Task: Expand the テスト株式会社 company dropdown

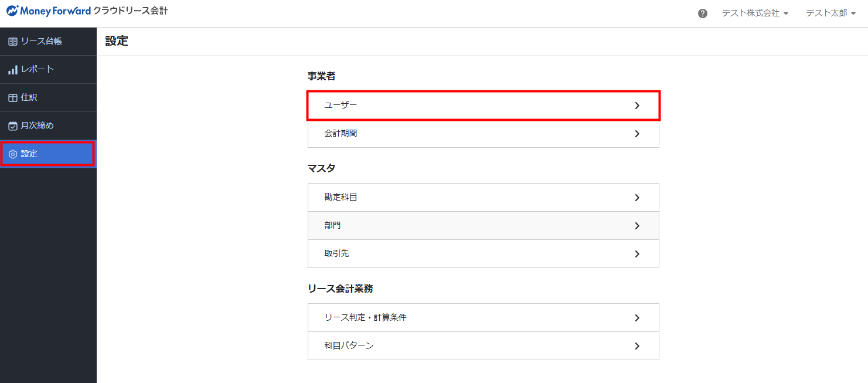Action: pyautogui.click(x=754, y=13)
